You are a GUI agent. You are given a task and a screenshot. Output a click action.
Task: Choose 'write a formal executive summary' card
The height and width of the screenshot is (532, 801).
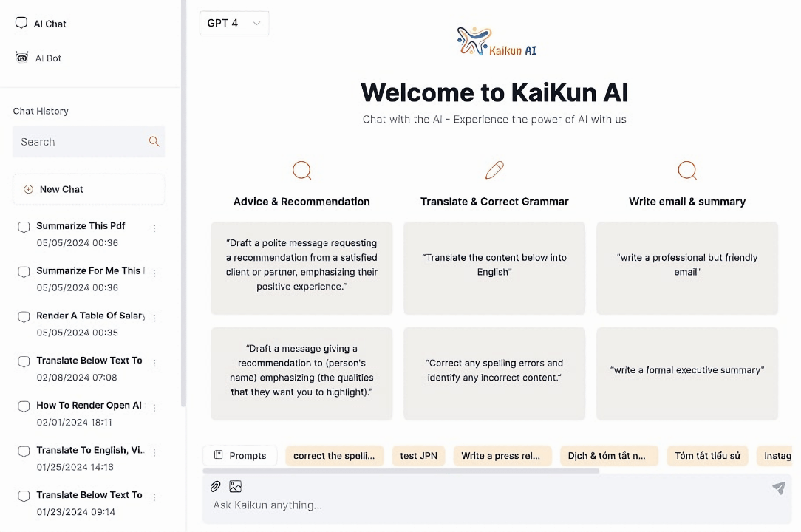pos(687,374)
